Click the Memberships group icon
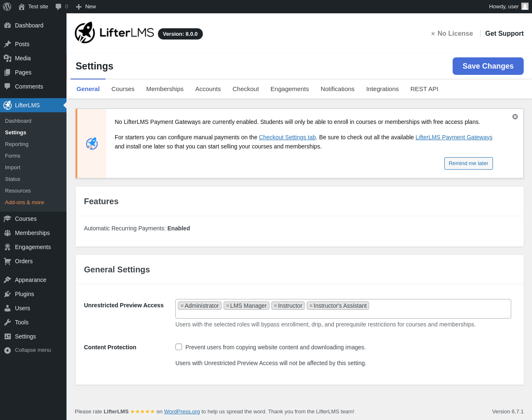 click(7, 233)
